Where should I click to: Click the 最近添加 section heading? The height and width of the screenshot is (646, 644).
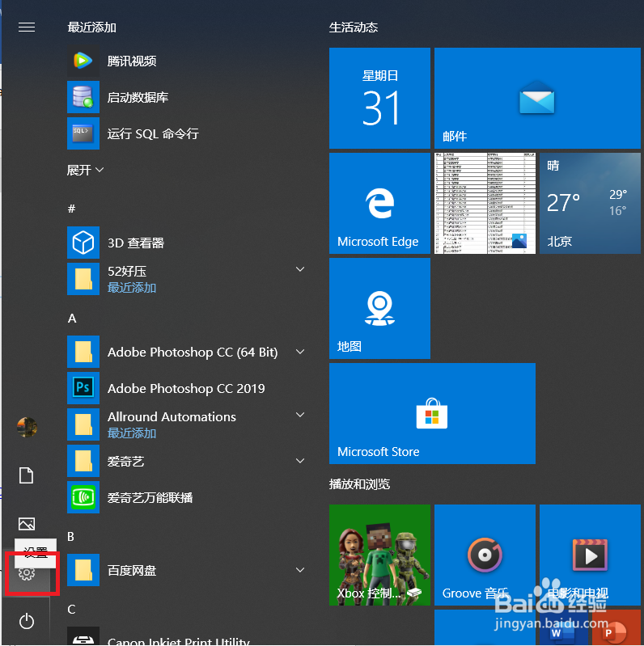tap(92, 27)
